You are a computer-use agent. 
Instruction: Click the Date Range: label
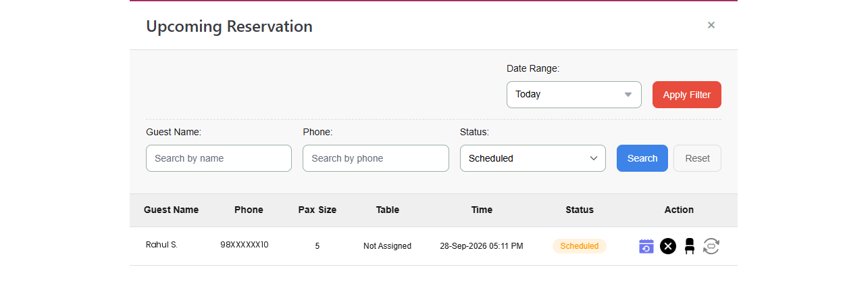coord(533,68)
